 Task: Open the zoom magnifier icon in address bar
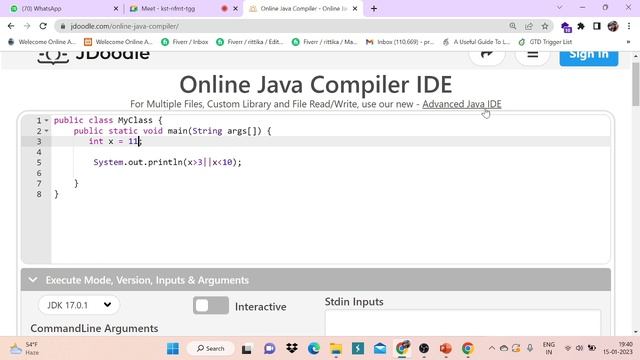(x=513, y=26)
